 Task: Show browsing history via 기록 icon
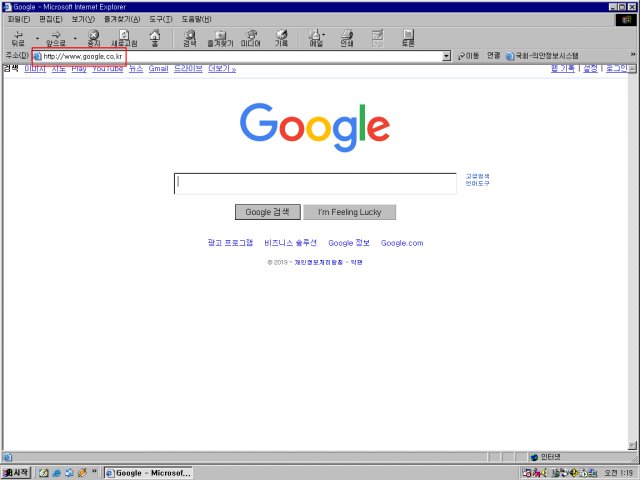click(281, 38)
